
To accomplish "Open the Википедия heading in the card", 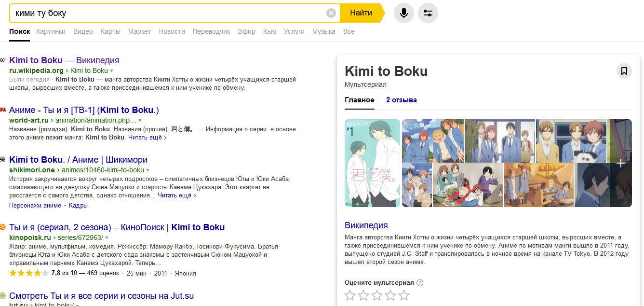I will coord(366,225).
